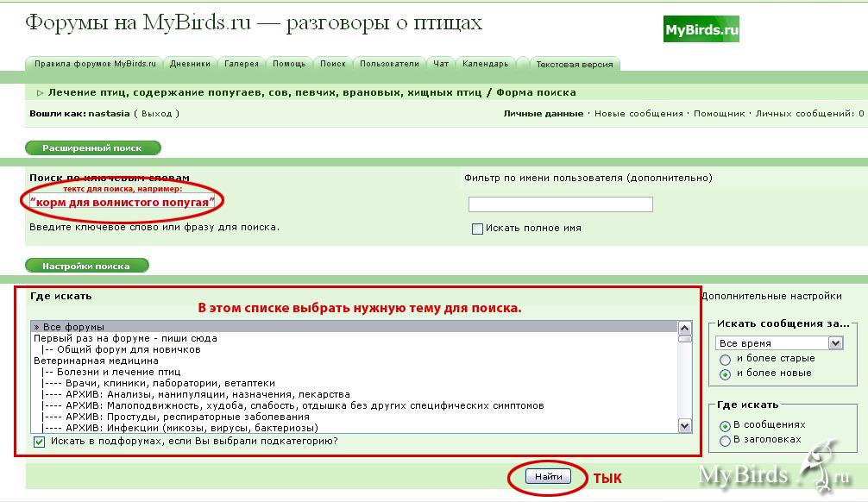Screen dimensions: 868x502
Task: Click the breadcrumb arrow icon before forum title
Action: point(40,93)
